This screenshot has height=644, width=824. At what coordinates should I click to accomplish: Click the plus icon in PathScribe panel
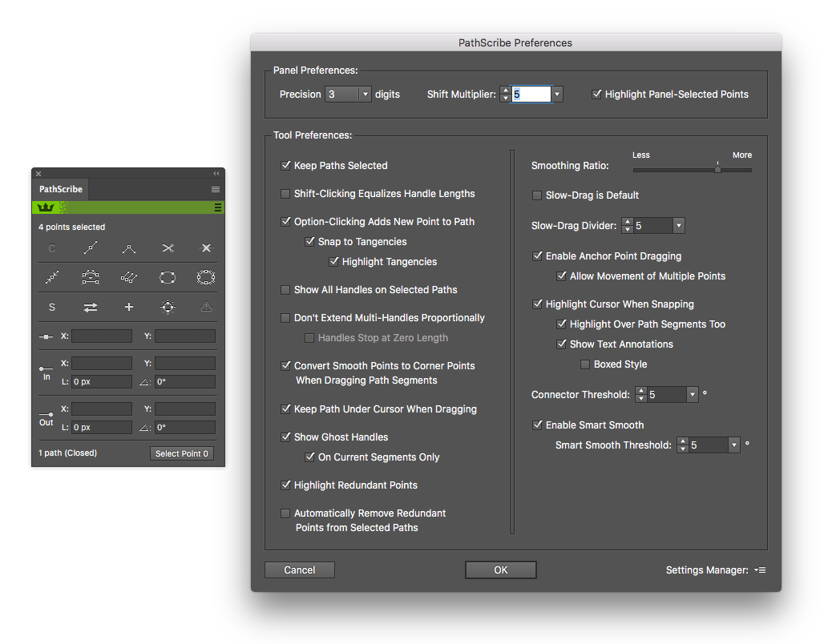[x=129, y=307]
